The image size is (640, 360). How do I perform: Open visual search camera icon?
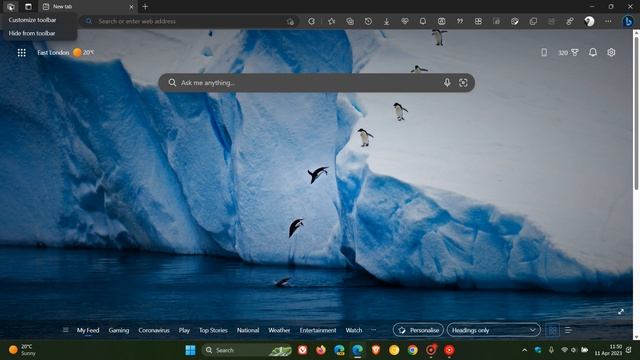click(463, 83)
